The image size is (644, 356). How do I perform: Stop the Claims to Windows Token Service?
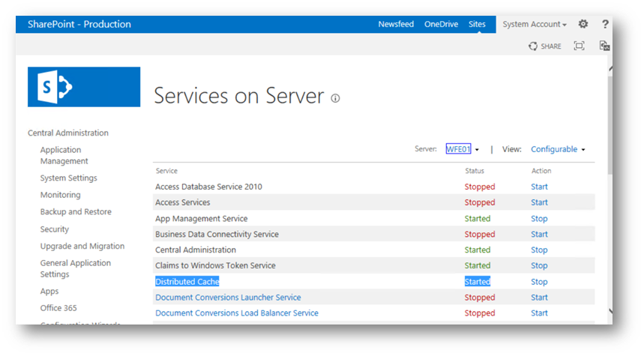click(539, 265)
